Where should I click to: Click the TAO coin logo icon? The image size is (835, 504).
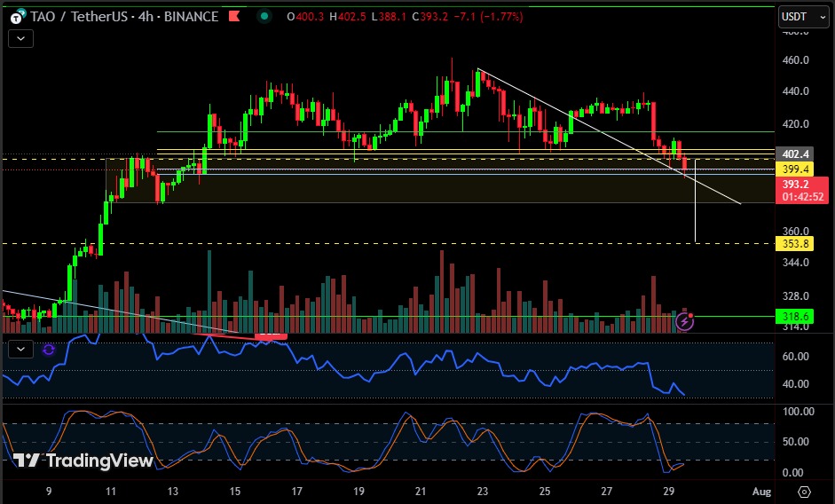coord(18,17)
